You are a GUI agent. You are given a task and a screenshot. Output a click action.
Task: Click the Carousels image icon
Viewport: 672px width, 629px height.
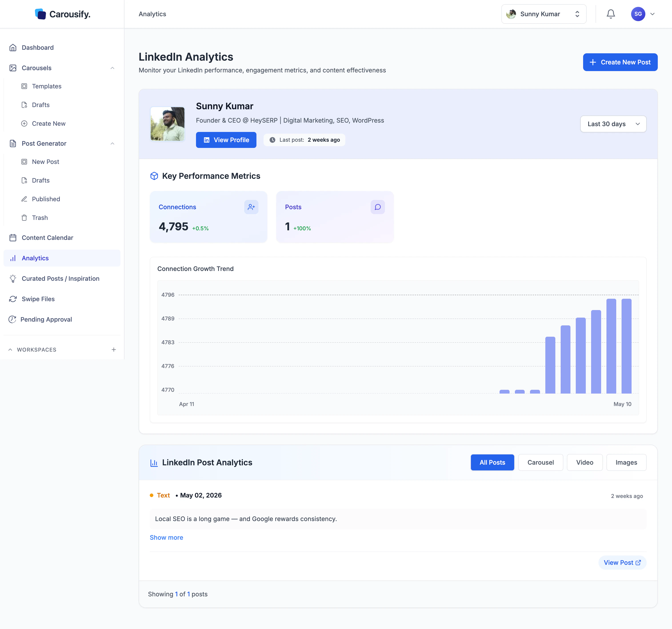click(13, 68)
